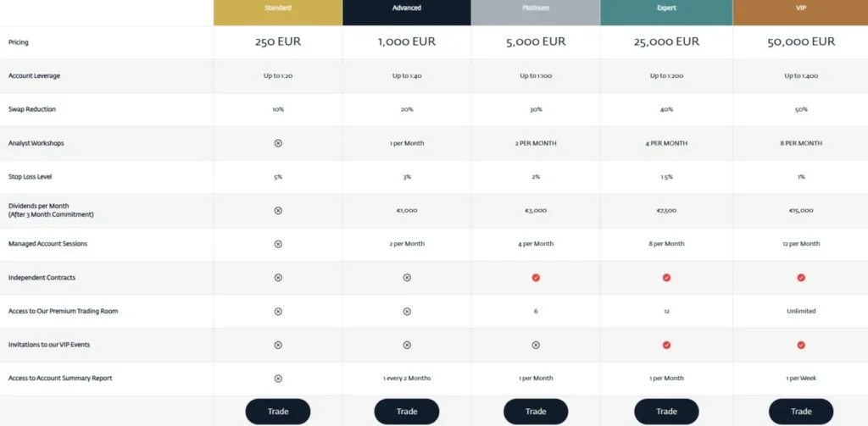Image resolution: width=868 pixels, height=426 pixels.
Task: Click the Advanced X icon in Premium Trading Room row
Action: click(407, 311)
